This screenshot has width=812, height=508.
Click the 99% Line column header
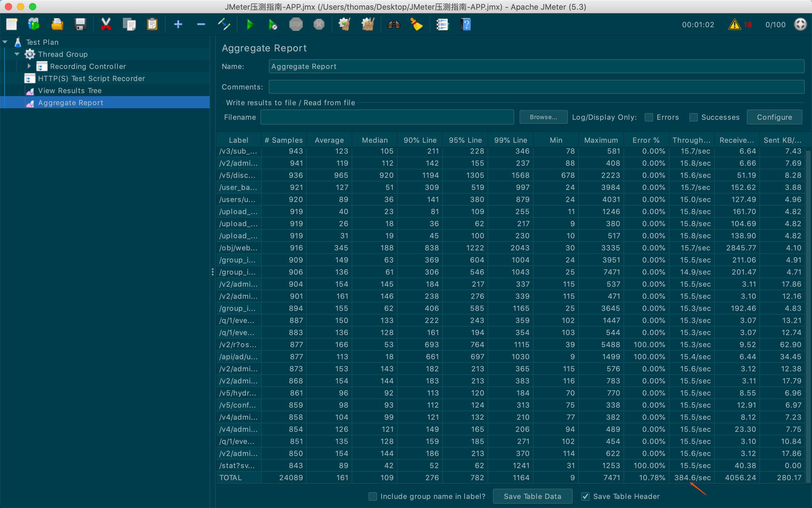511,140
